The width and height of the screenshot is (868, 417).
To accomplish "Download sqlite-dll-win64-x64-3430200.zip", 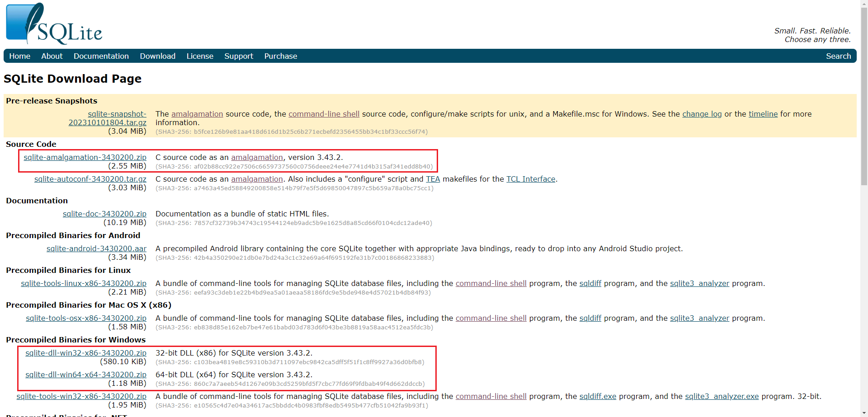I will coord(86,375).
